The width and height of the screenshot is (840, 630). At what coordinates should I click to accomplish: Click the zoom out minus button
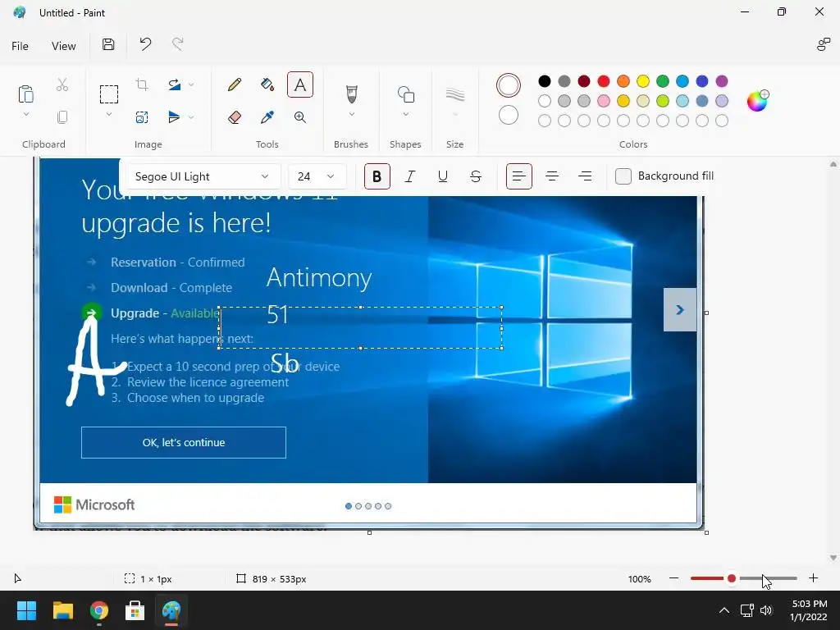point(674,578)
